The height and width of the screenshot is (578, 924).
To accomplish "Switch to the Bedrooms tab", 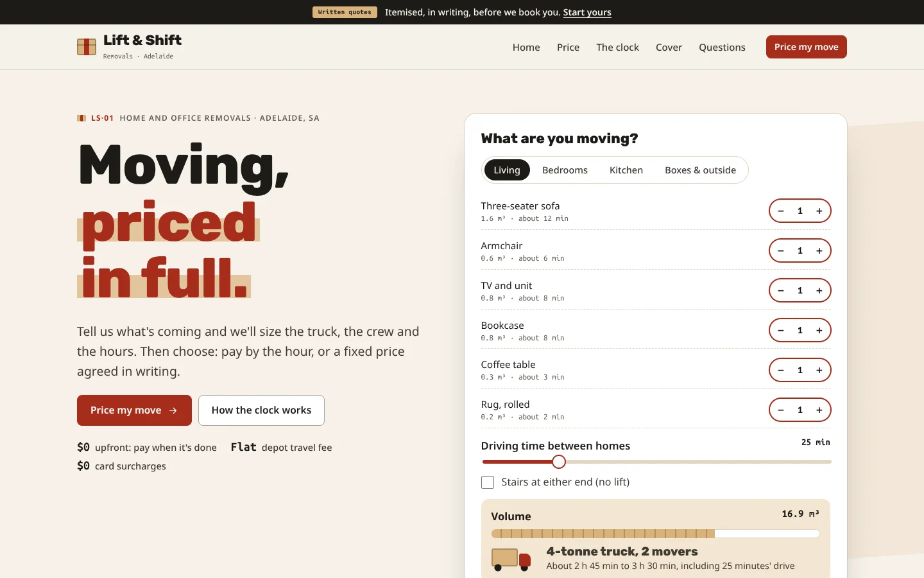I will [565, 170].
